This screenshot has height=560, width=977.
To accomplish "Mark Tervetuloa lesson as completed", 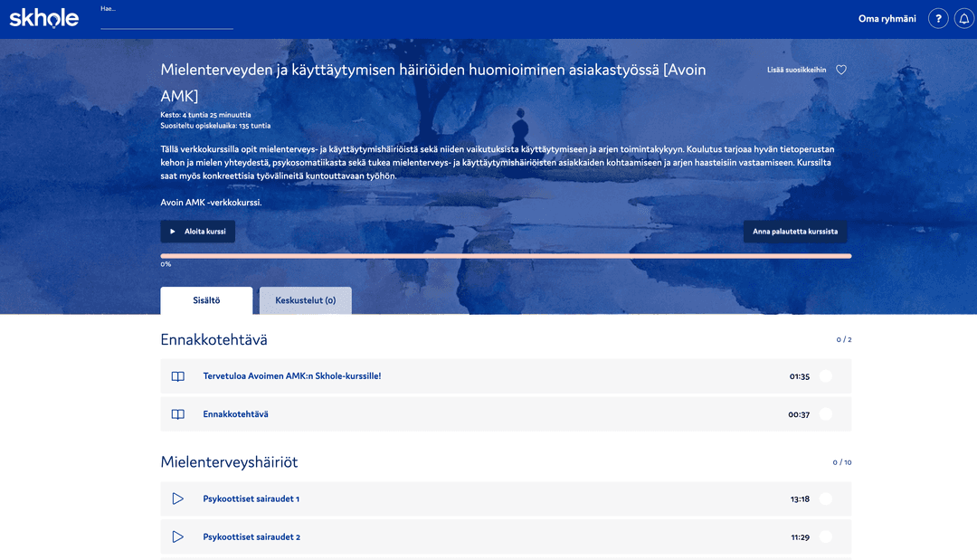I will click(824, 375).
